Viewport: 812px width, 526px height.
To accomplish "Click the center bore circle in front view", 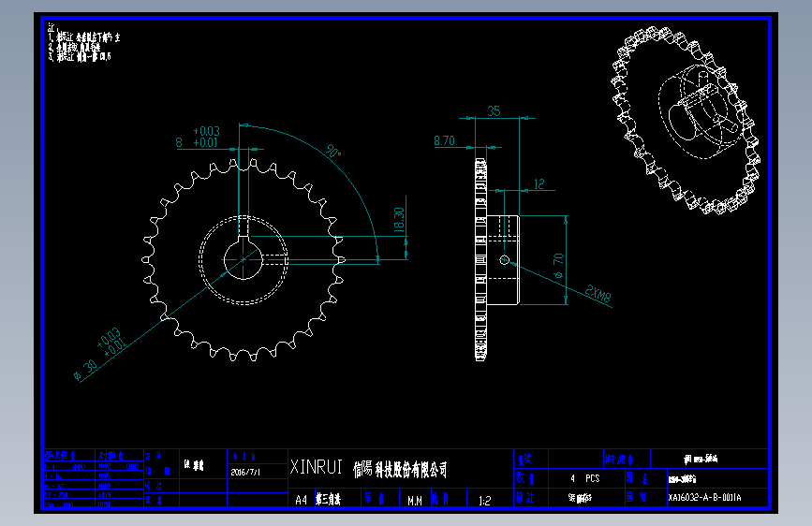I will (243, 259).
